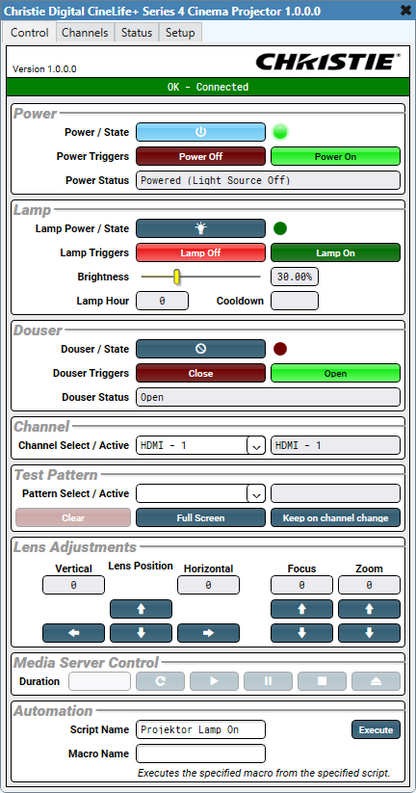Screen dimensions: 416x793
Task: Shift lens right with the arrow button
Action: (x=208, y=633)
